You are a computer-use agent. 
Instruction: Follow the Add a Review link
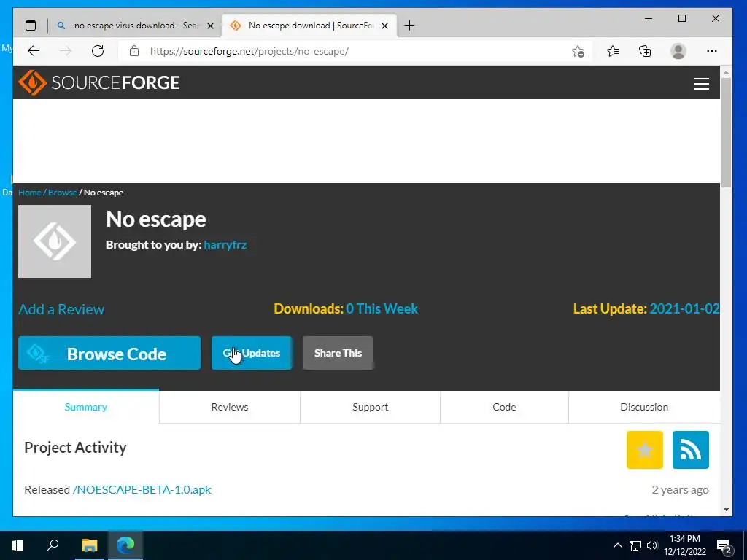click(61, 309)
